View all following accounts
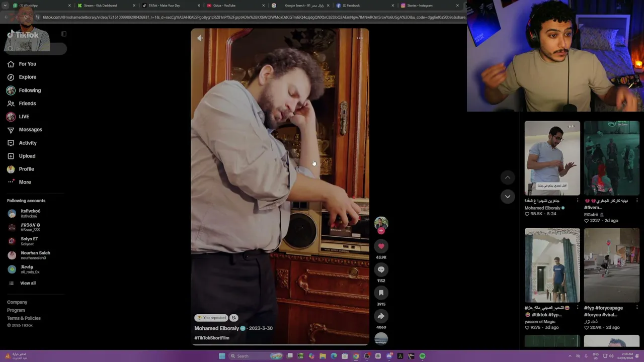Image resolution: width=644 pixels, height=362 pixels. click(x=22, y=283)
